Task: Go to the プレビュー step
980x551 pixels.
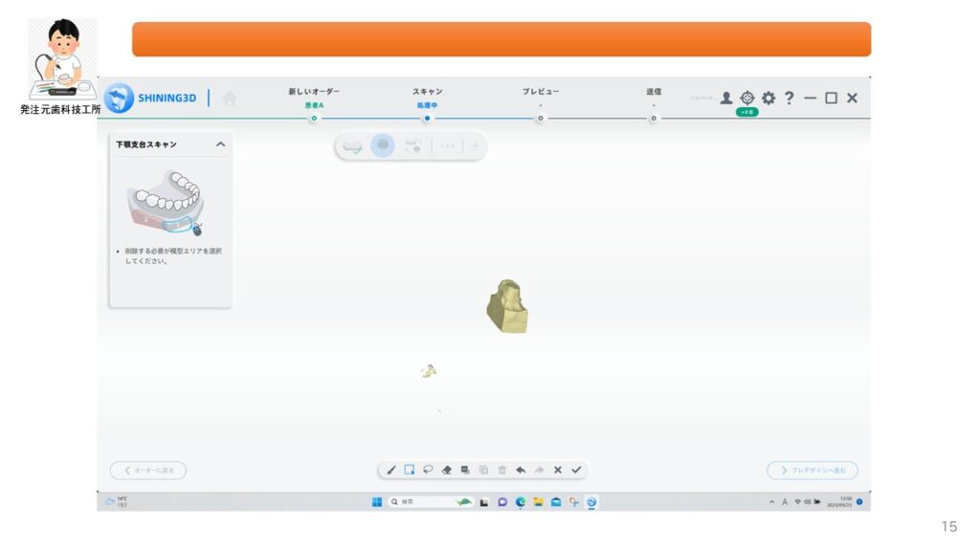Action: pos(540,118)
